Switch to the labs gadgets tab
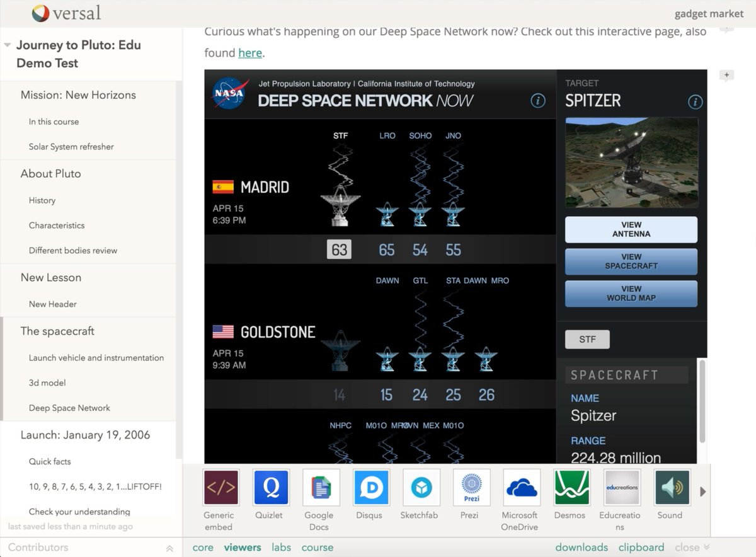The width and height of the screenshot is (756, 557). [x=282, y=548]
